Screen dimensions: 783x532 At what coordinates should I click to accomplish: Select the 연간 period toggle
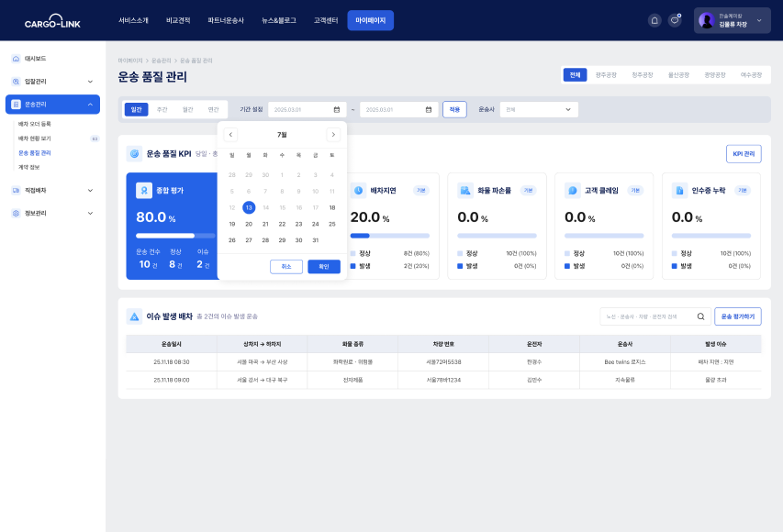[214, 110]
